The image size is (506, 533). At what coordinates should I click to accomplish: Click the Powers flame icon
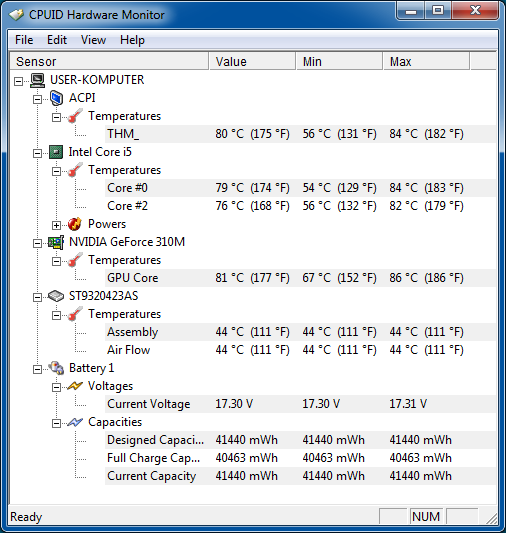pyautogui.click(x=75, y=224)
